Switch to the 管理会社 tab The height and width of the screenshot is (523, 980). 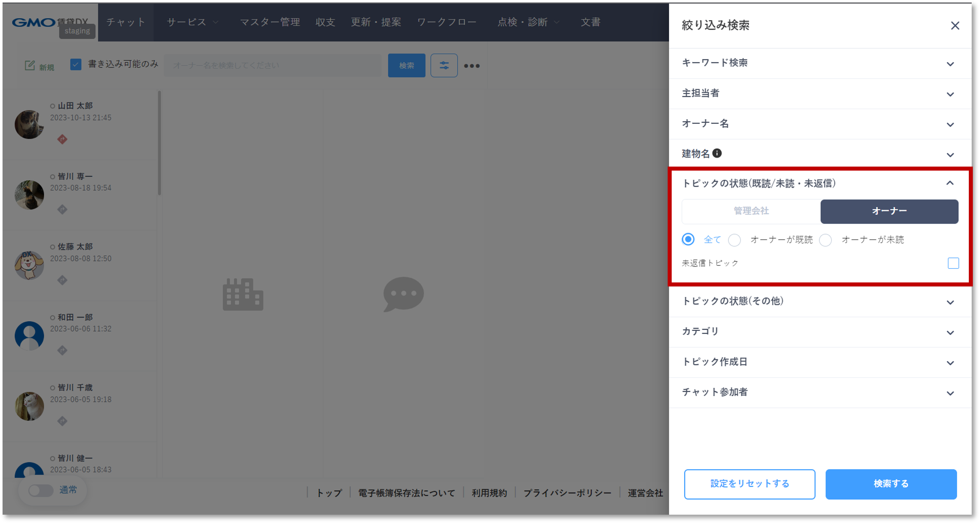tap(750, 212)
